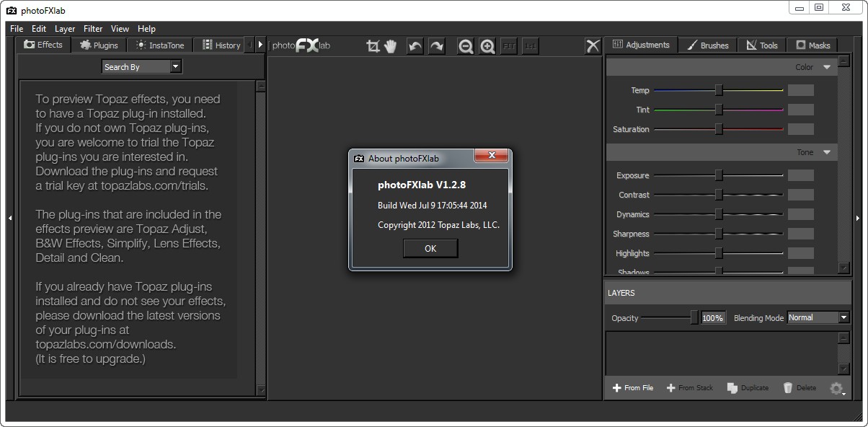The height and width of the screenshot is (427, 868).
Task: Click the FIT zoom button
Action: click(509, 46)
